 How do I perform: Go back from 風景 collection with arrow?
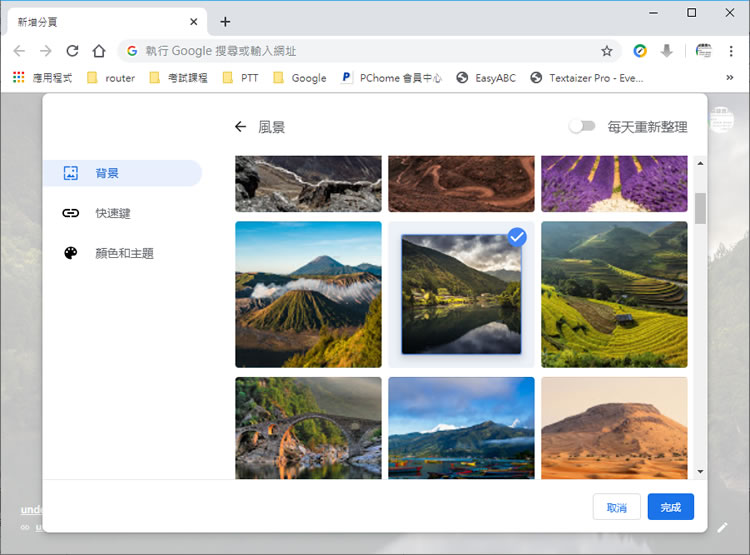pyautogui.click(x=241, y=127)
